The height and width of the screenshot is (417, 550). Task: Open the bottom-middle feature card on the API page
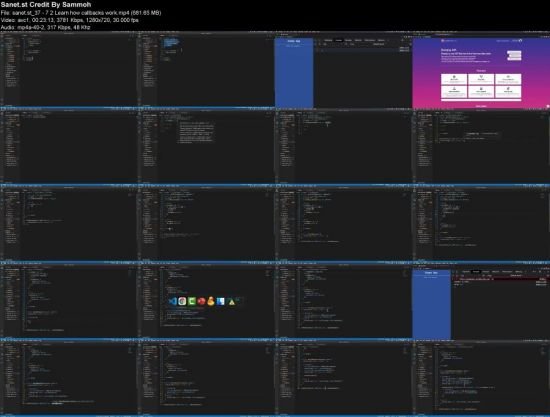[481, 91]
